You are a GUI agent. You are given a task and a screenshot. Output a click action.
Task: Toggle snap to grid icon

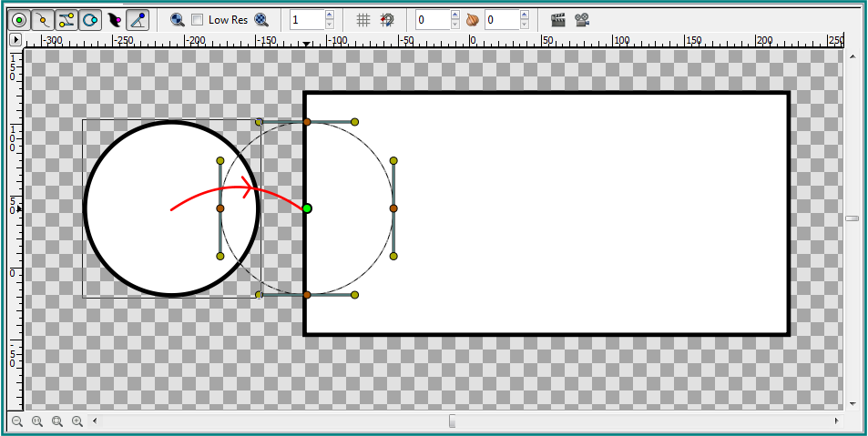387,20
